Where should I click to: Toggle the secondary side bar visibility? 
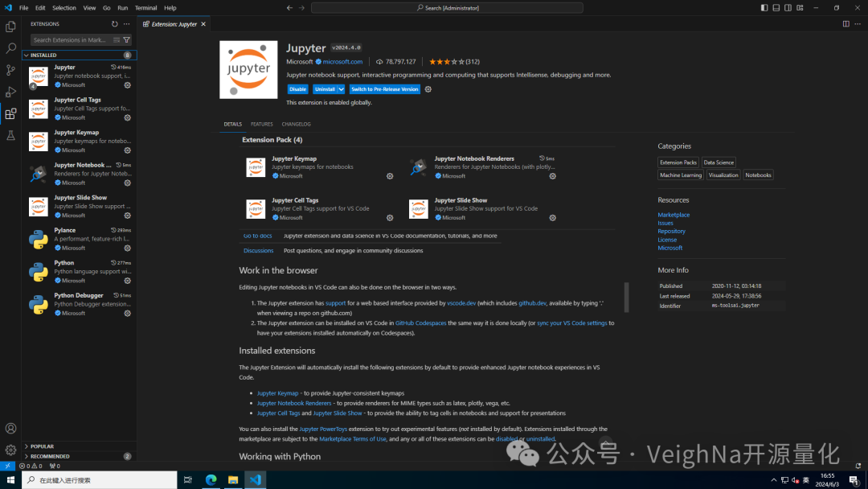click(x=788, y=8)
